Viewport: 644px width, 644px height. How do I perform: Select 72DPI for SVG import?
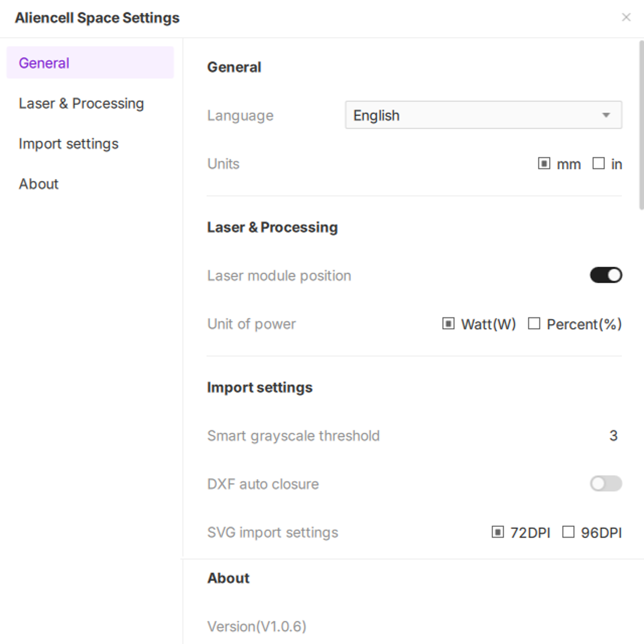click(x=498, y=532)
